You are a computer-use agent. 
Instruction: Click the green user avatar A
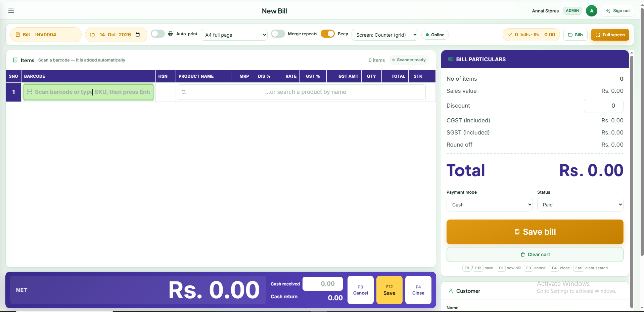pyautogui.click(x=591, y=11)
